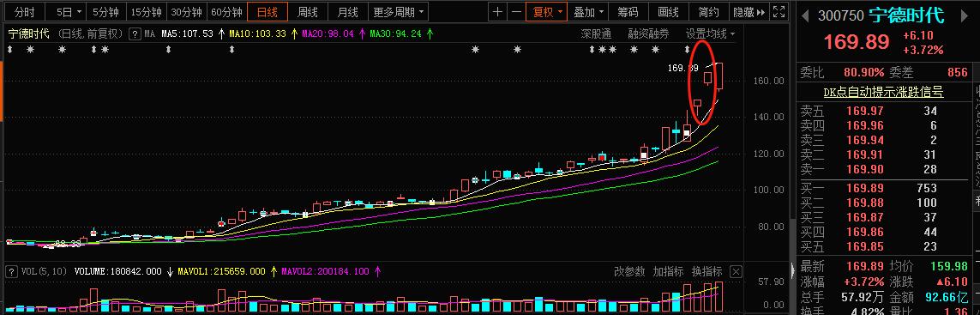Click the large 169.89 current price

point(856,42)
